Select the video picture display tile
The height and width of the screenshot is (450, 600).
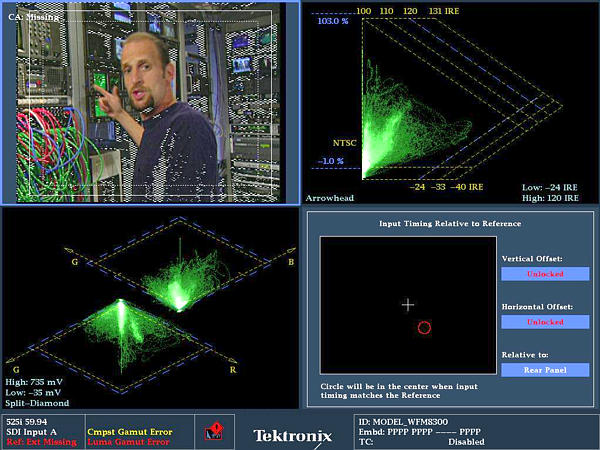click(150, 100)
